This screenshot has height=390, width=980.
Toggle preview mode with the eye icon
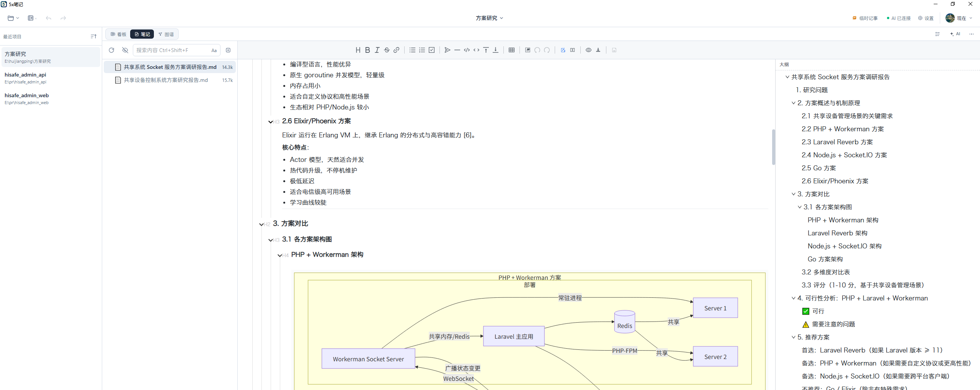588,50
